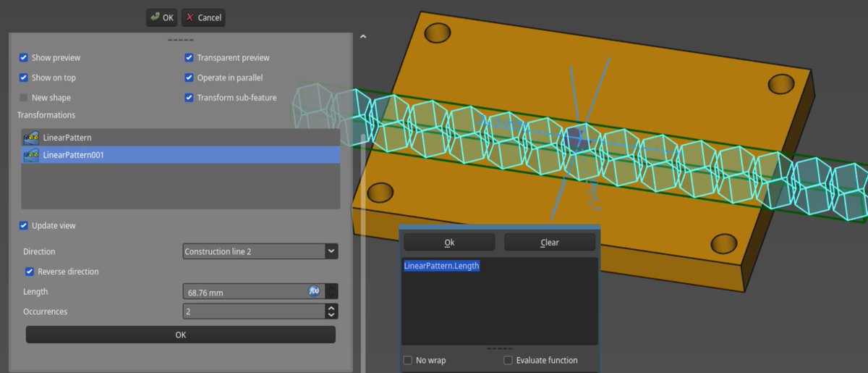Click Clear in the expression popup

click(549, 243)
